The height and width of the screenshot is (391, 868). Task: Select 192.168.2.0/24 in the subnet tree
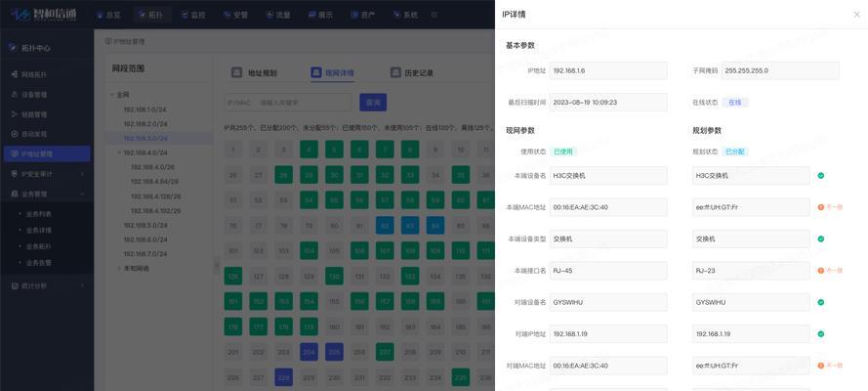145,123
